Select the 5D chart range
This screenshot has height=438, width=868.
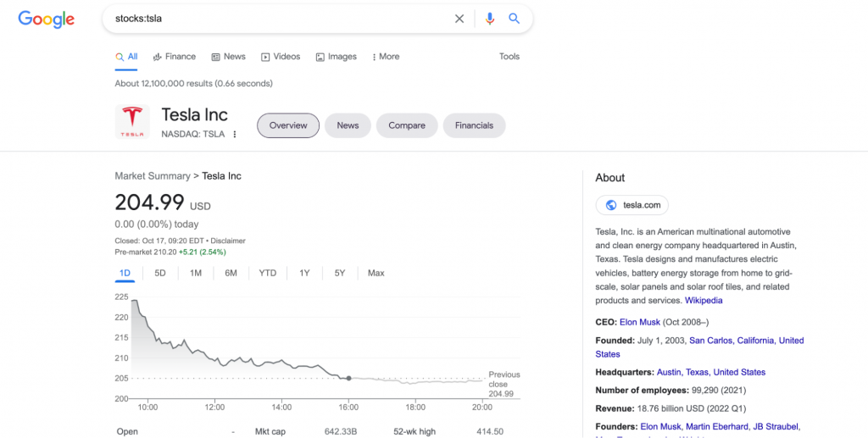(160, 273)
